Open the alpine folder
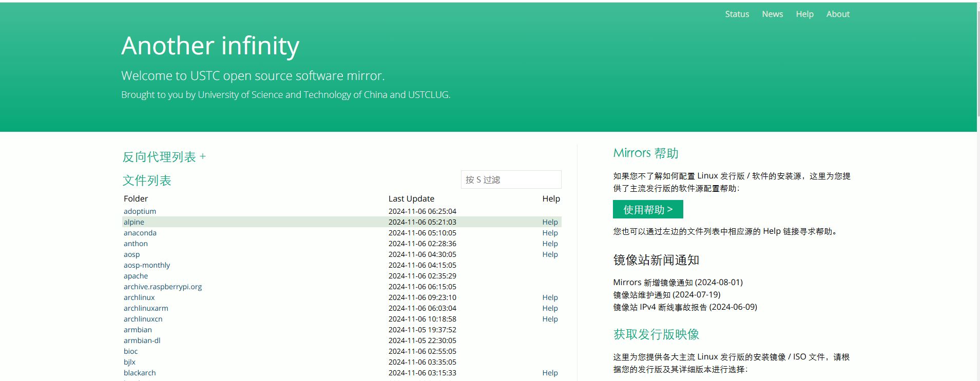980x381 pixels. click(133, 222)
